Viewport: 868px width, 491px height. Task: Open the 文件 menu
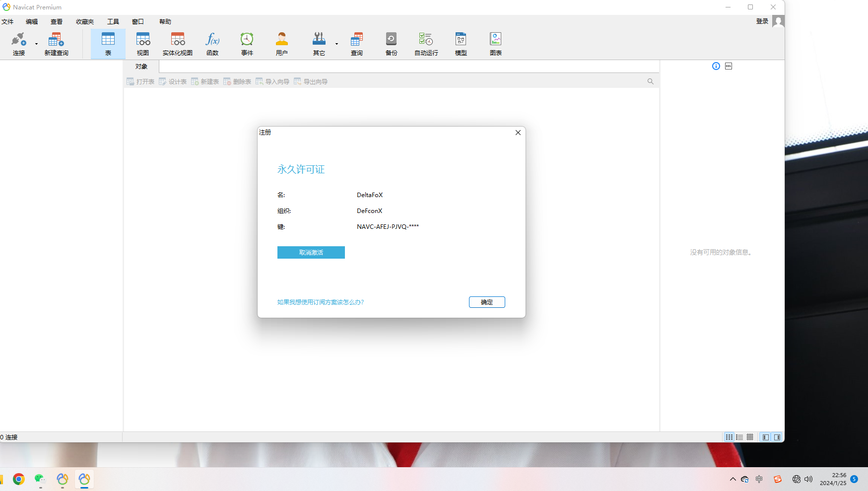click(x=7, y=22)
